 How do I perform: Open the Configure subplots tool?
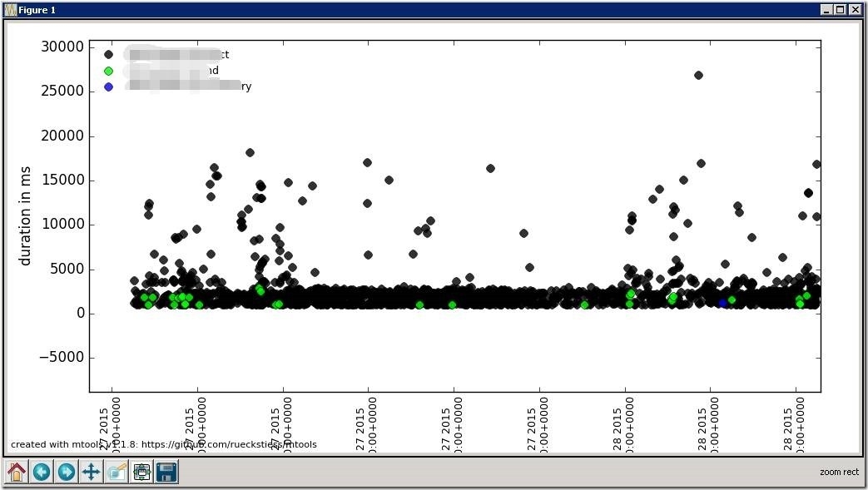[x=141, y=473]
